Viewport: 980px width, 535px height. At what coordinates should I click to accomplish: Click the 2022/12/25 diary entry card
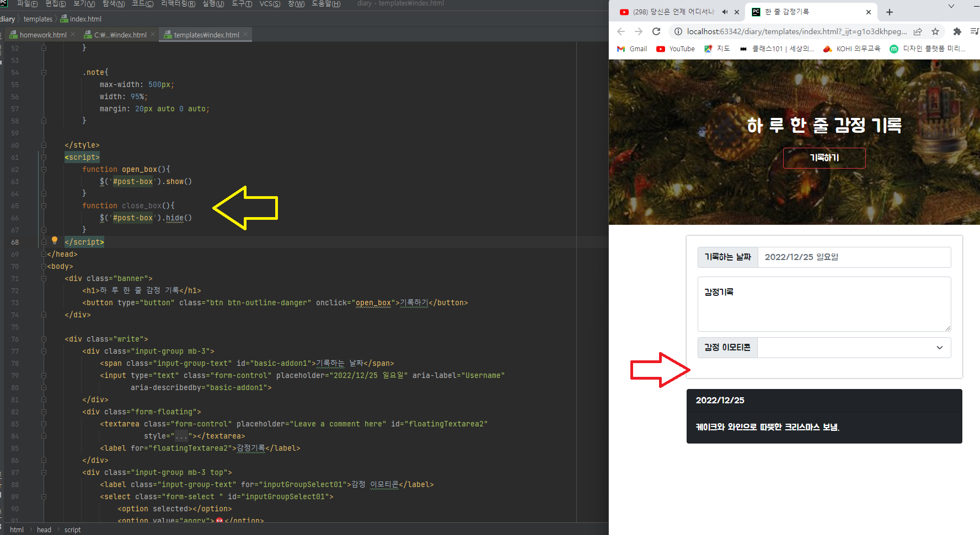tap(824, 416)
